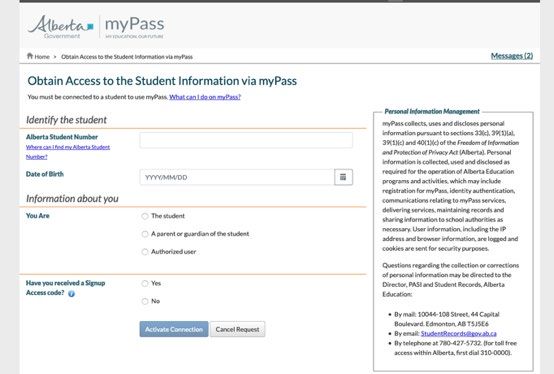Click the Date of Birth YYYY/MM/DD field
The image size is (554, 374).
click(x=237, y=177)
